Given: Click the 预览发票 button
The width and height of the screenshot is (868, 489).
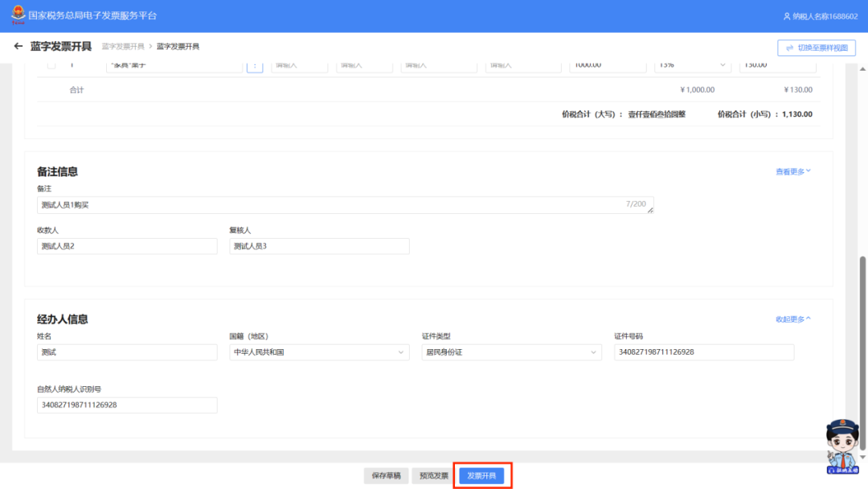Looking at the screenshot, I should 436,476.
